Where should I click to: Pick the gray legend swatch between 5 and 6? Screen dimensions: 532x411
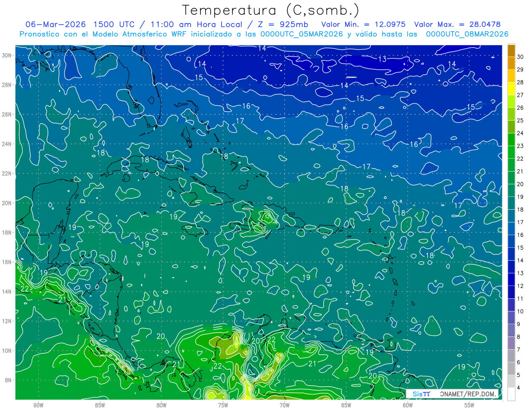click(511, 368)
